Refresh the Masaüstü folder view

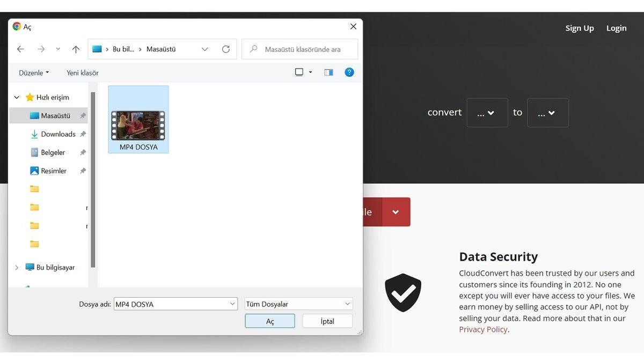click(226, 49)
